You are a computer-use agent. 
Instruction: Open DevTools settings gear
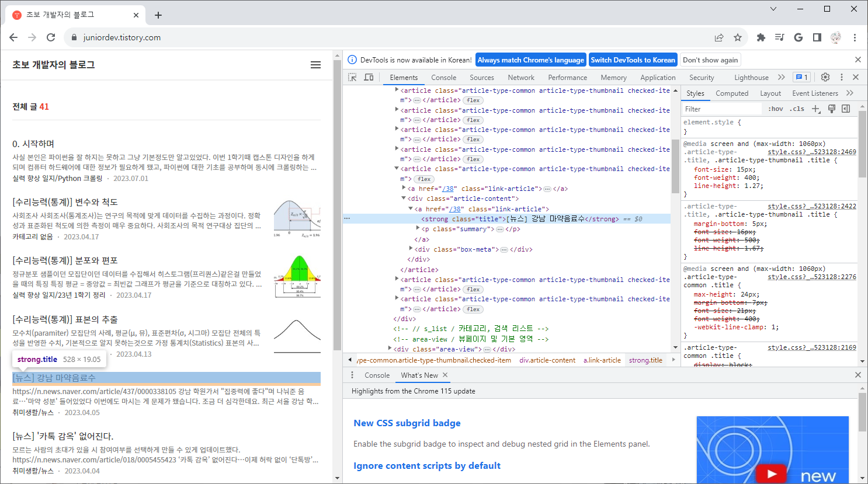click(x=825, y=77)
